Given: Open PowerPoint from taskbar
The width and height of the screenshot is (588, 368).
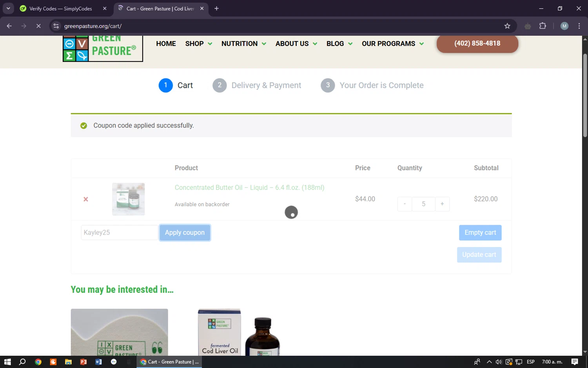Looking at the screenshot, I should [83, 362].
